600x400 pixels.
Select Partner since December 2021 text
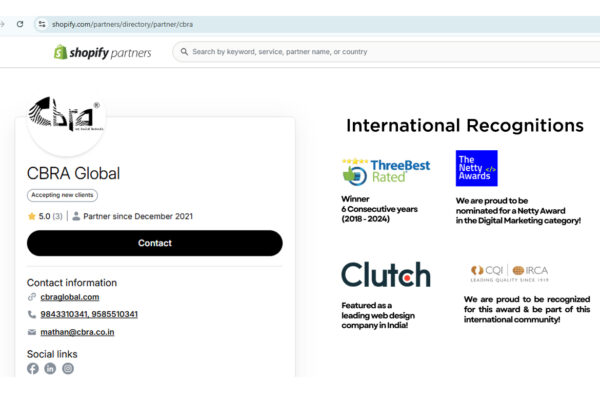pyautogui.click(x=138, y=216)
